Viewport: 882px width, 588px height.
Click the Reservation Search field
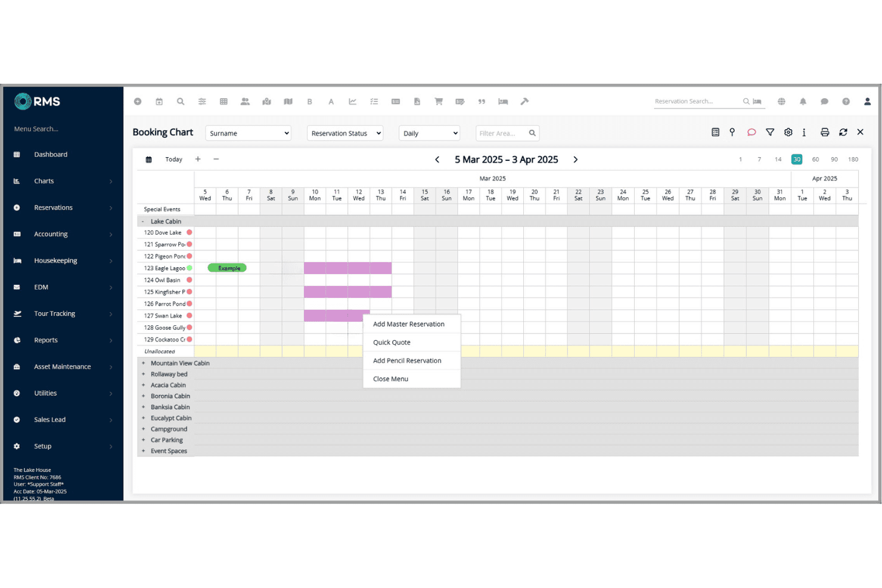[697, 102]
